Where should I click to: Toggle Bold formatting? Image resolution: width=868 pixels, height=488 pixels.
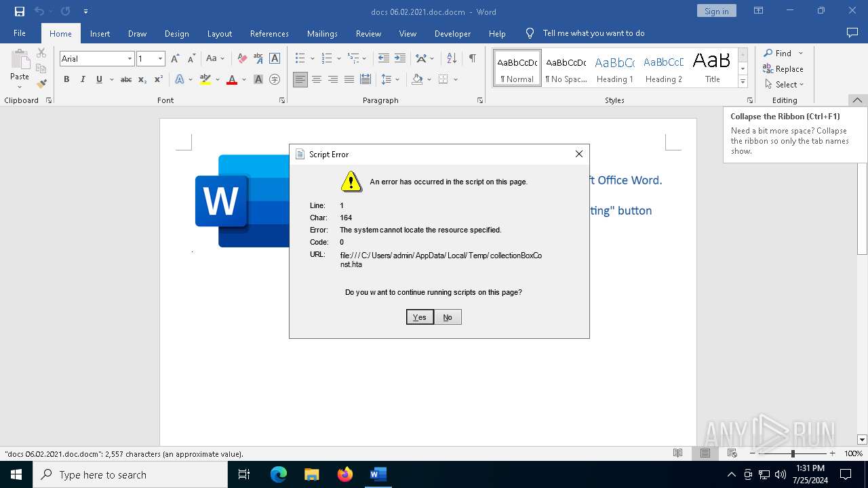[x=66, y=79]
